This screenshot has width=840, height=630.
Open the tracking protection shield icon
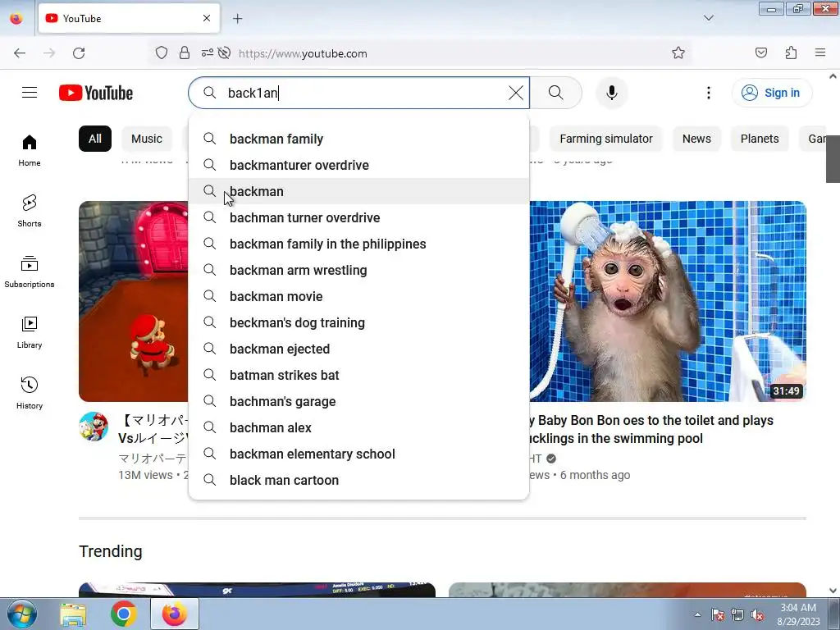[x=162, y=53]
